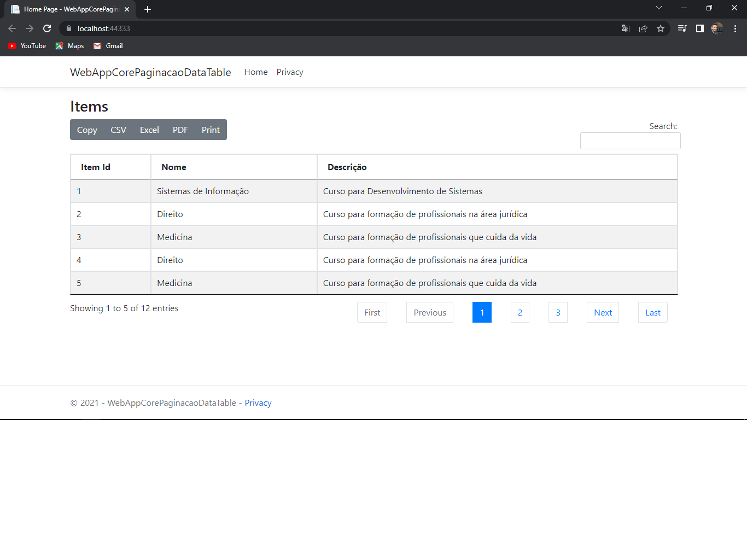Open the Gmail bookmark
The image size is (747, 560).
click(107, 46)
